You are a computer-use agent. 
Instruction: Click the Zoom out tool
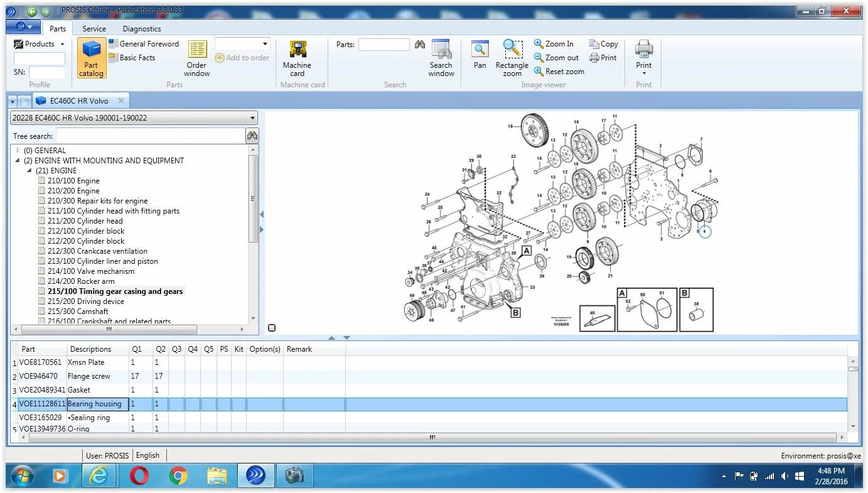click(557, 58)
